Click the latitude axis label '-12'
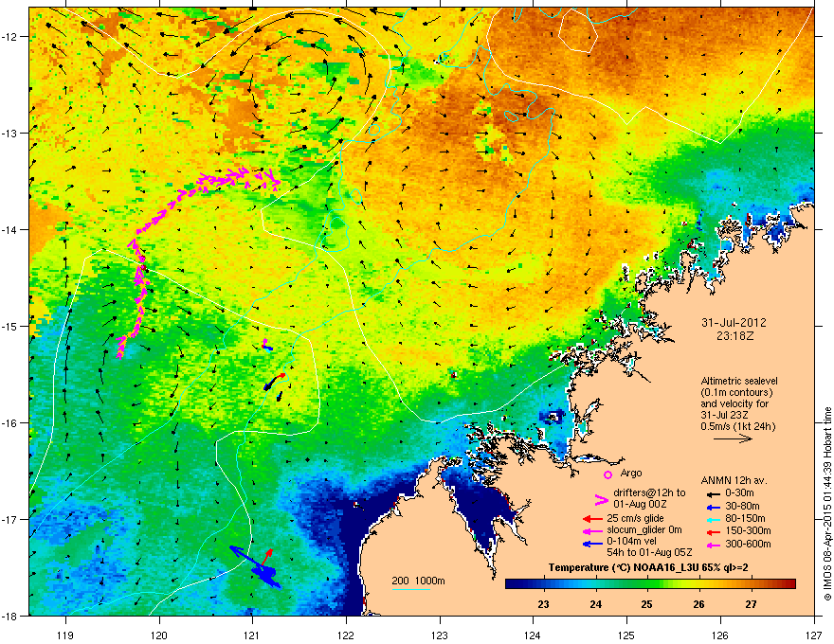Viewport: 834px width, 644px height. (9, 36)
